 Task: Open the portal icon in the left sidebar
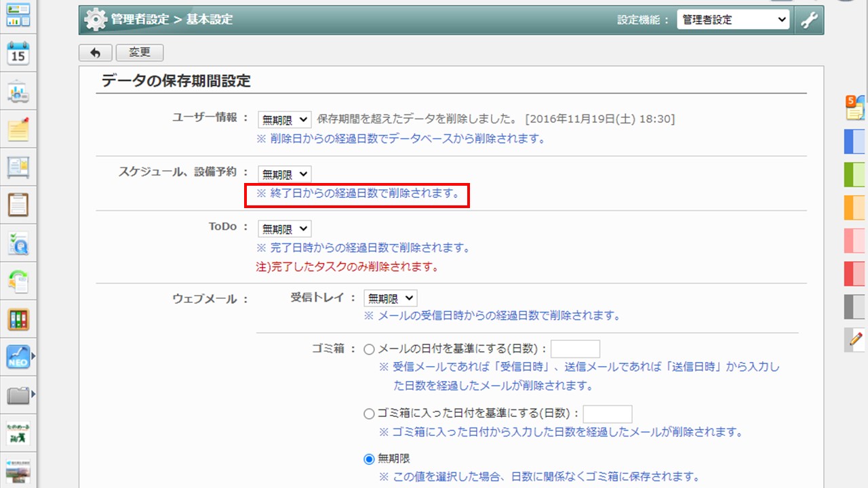coord(18,15)
